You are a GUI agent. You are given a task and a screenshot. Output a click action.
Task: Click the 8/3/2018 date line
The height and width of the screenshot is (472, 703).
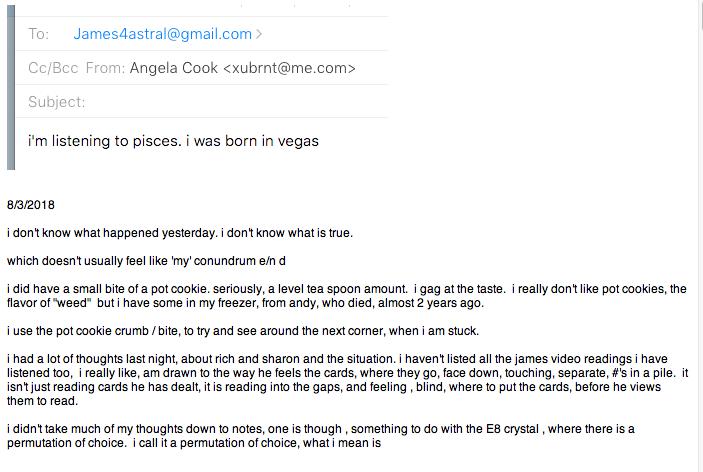pyautogui.click(x=31, y=205)
